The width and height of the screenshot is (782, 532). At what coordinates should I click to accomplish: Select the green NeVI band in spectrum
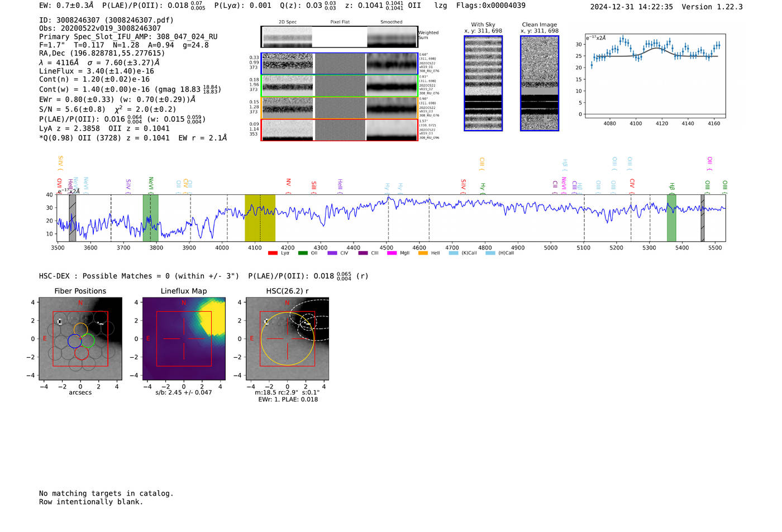click(150, 218)
